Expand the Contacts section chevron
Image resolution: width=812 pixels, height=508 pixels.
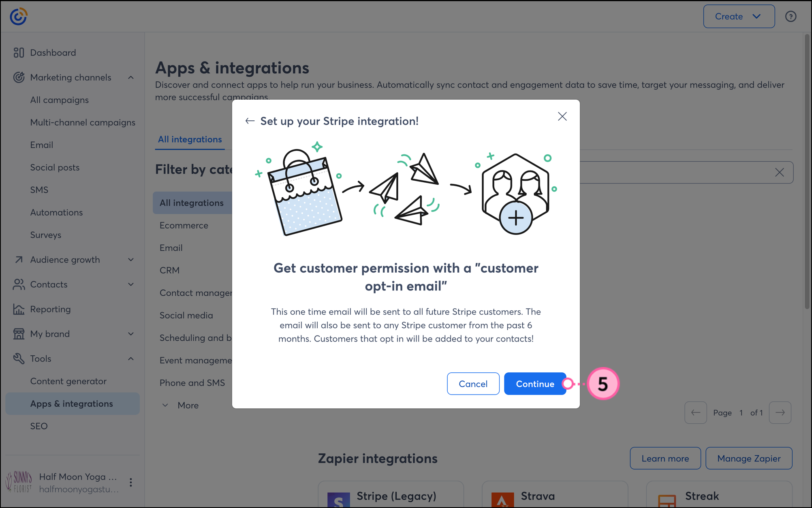pos(131,284)
